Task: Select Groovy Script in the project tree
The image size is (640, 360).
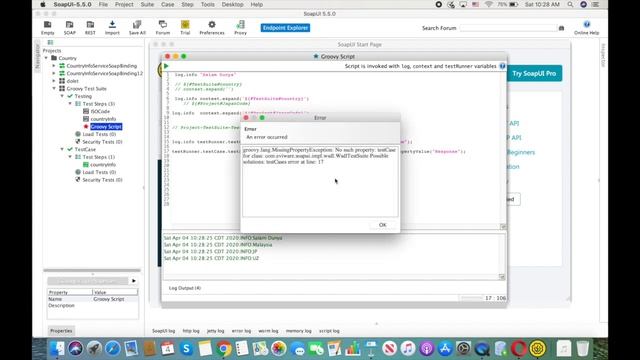Action: click(x=106, y=127)
